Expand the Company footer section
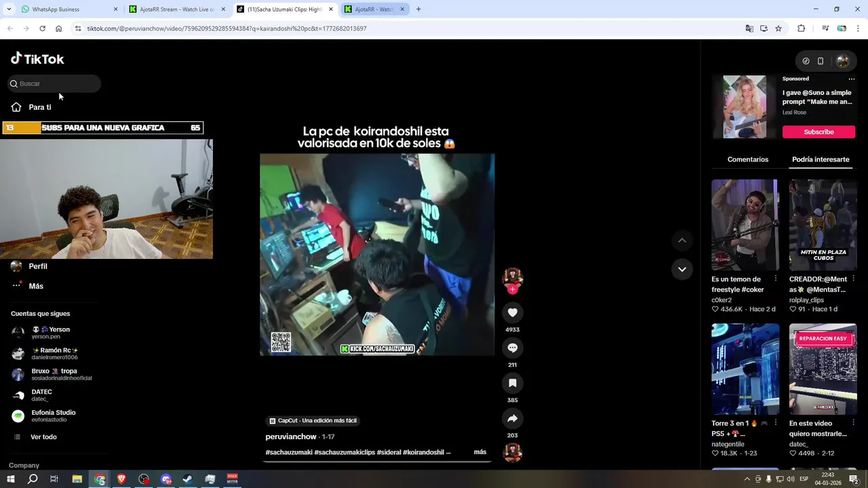Screen dimensions: 868x488 point(24,466)
